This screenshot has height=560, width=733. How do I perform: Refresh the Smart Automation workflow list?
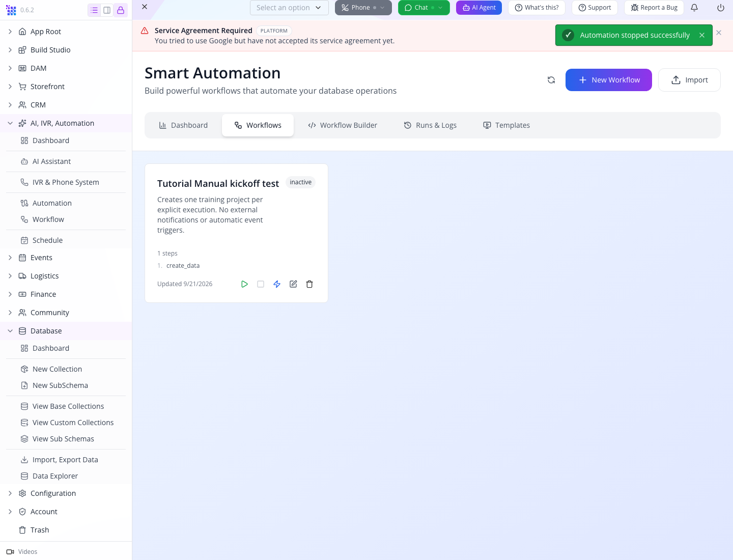(x=551, y=80)
